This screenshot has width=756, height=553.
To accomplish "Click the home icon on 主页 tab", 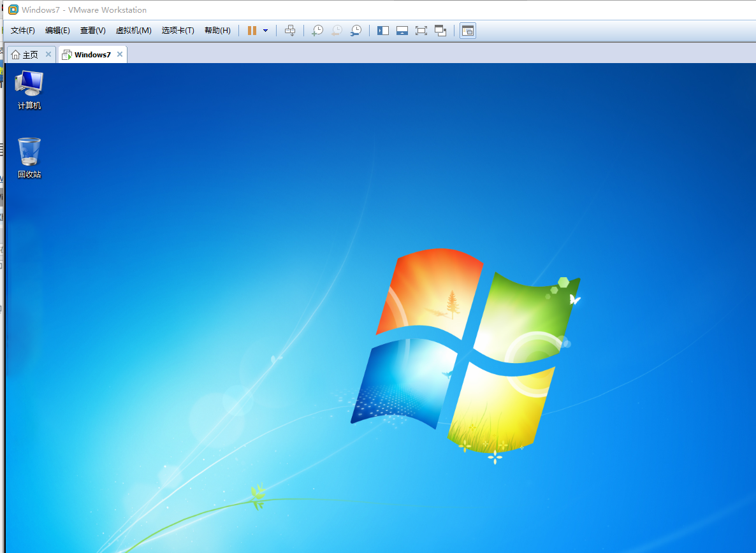I will click(x=15, y=54).
